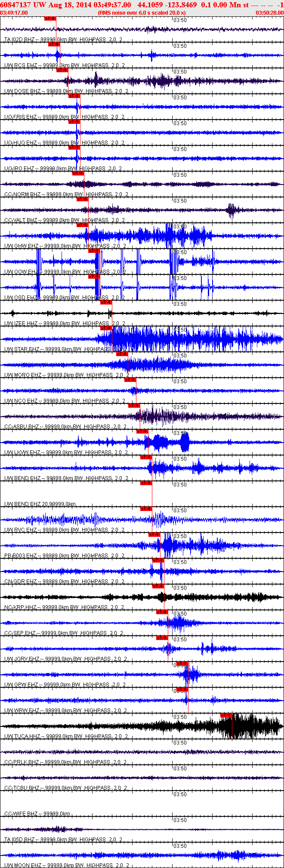Image resolution: width=284 pixels, height=868 pixels.
Task: Select the red pick flag above UW.DOSE trace
Action: pos(62,70)
